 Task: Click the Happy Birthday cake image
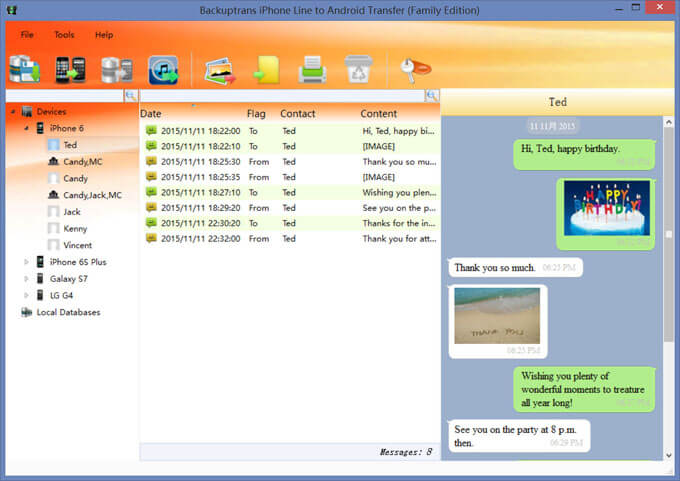click(x=607, y=208)
